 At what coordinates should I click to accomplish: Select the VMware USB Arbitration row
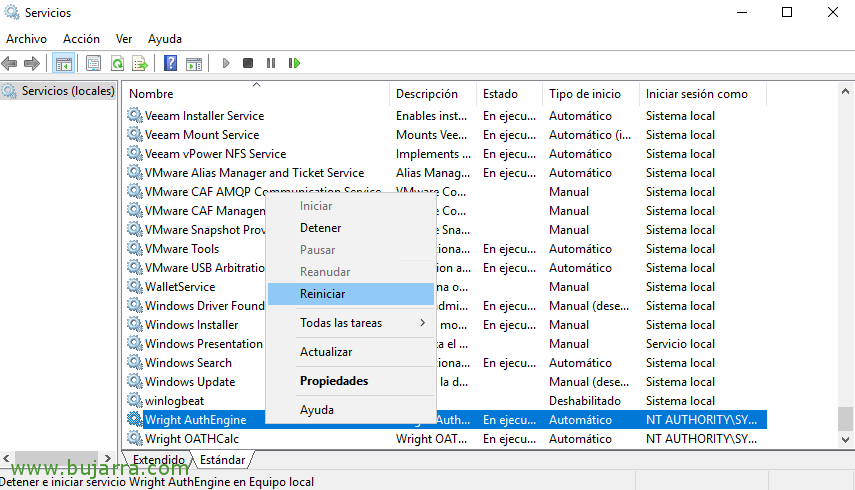tap(445, 268)
